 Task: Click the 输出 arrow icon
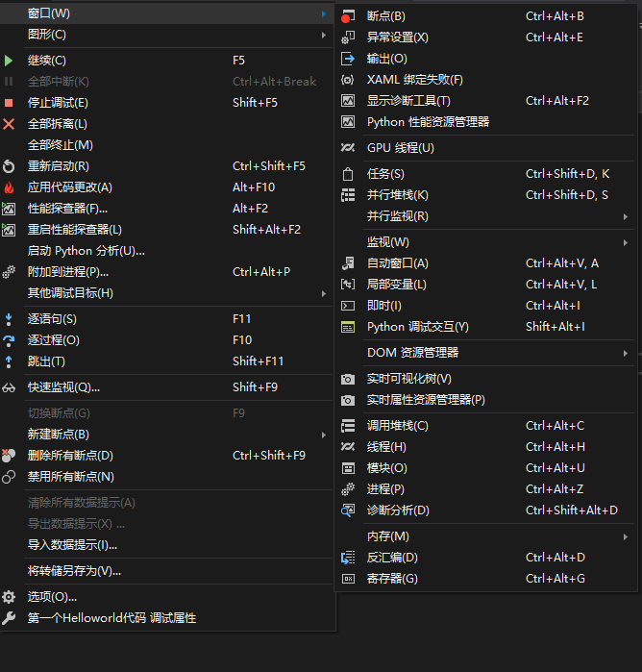[x=348, y=59]
